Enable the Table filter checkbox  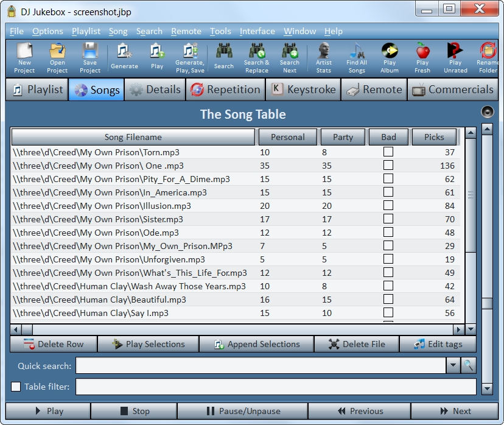pos(16,386)
